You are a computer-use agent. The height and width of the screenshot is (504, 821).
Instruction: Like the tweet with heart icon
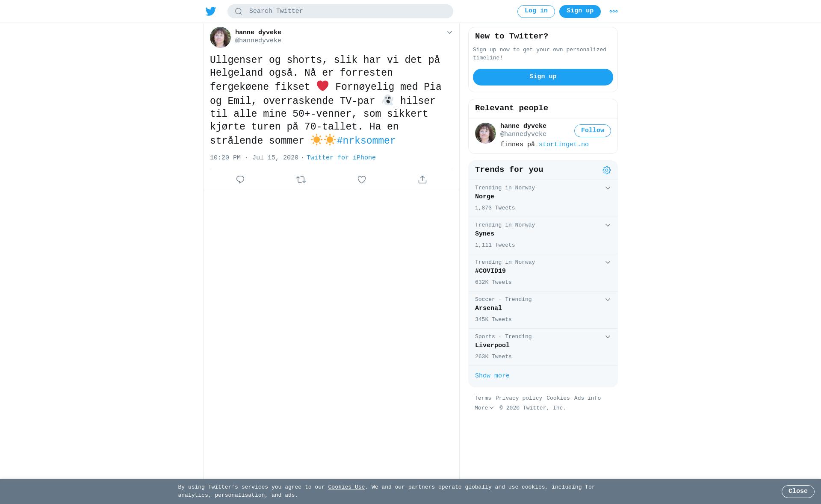coord(362,180)
